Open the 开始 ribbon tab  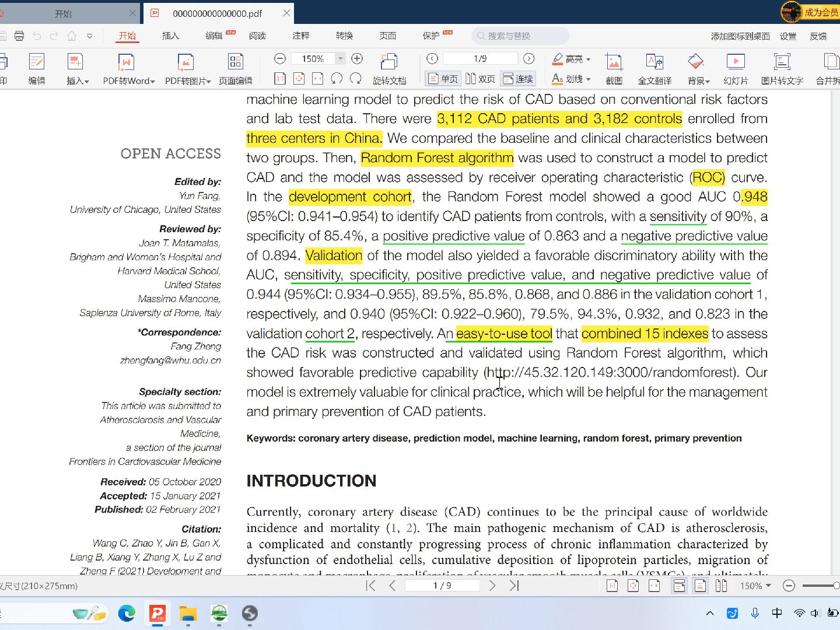point(127,36)
